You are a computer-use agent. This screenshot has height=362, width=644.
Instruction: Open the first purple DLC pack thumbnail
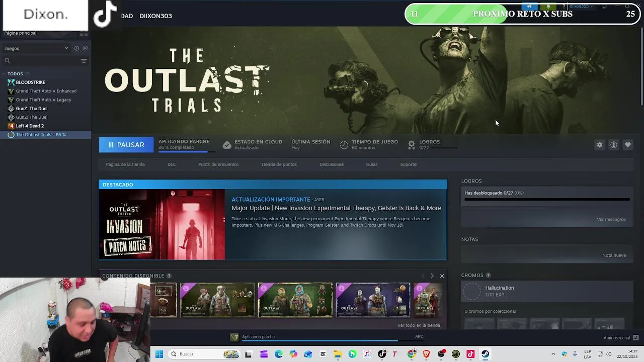(x=217, y=300)
